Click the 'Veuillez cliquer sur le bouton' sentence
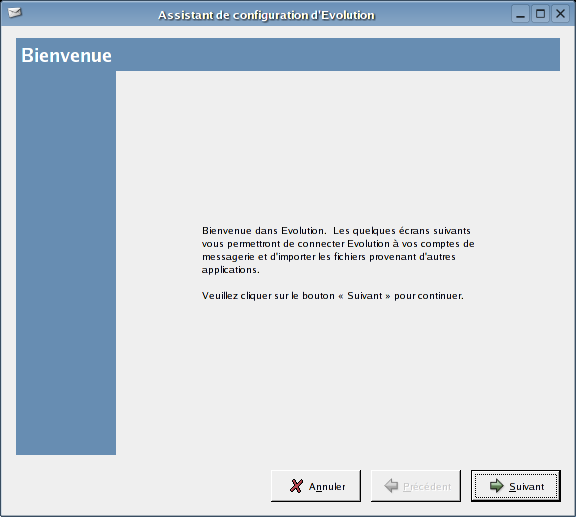The image size is (576, 517). 333,296
